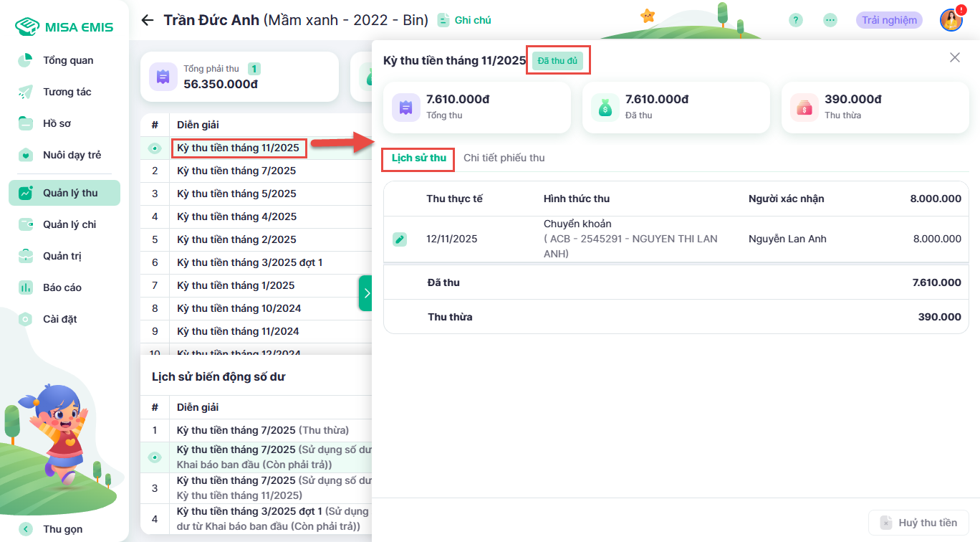
Task: Select the Lịch sử thu tab
Action: coord(419,158)
